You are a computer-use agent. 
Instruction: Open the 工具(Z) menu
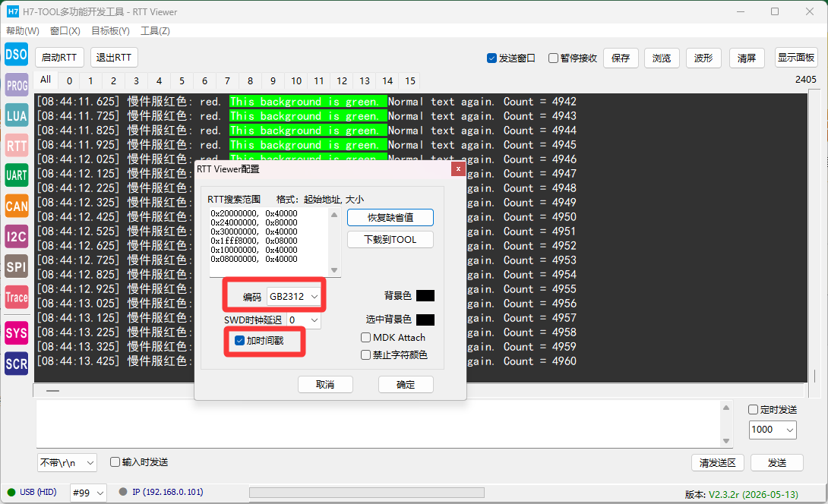(155, 31)
